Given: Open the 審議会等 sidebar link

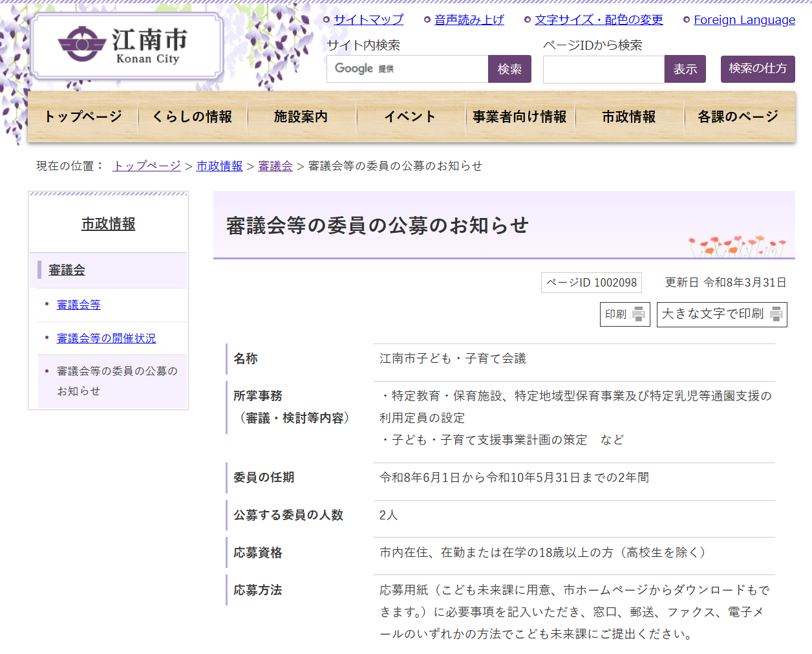Looking at the screenshot, I should click(78, 305).
